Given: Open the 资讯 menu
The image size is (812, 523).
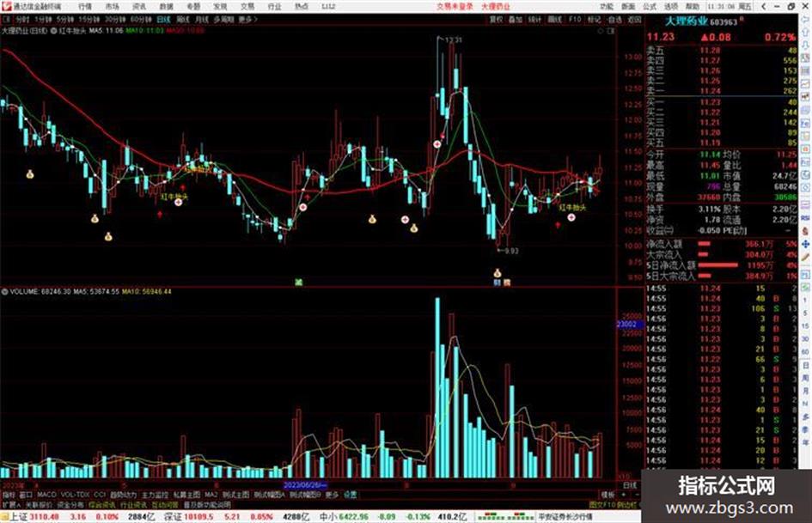Looking at the screenshot, I should tap(139, 6).
